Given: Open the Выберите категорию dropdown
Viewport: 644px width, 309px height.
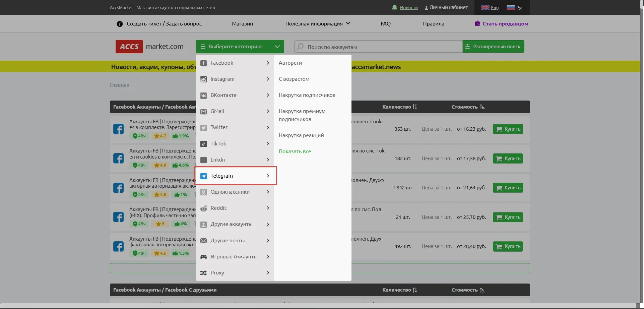Looking at the screenshot, I should (x=240, y=47).
